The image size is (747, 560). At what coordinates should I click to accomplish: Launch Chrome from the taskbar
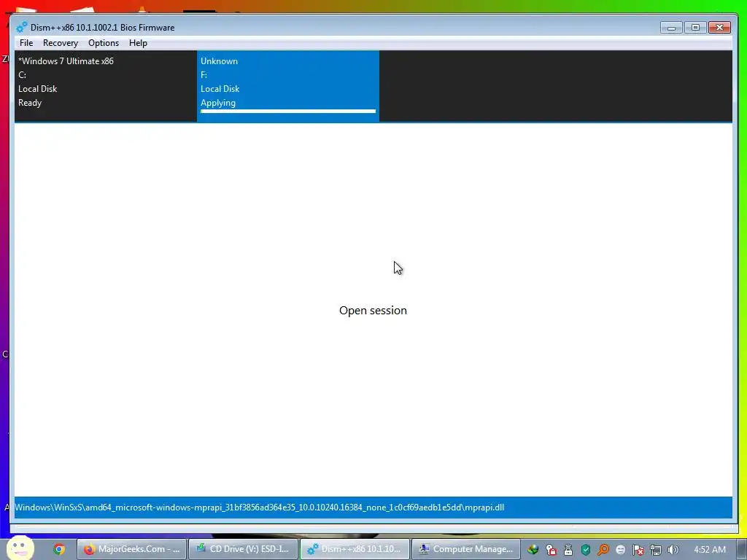click(59, 549)
